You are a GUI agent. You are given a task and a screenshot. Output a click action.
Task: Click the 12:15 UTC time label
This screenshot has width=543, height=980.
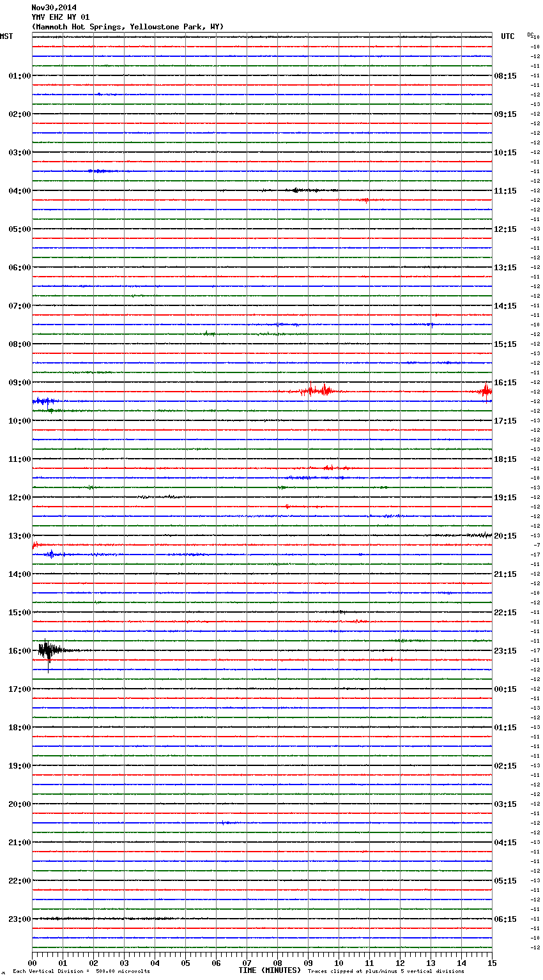tap(505, 229)
